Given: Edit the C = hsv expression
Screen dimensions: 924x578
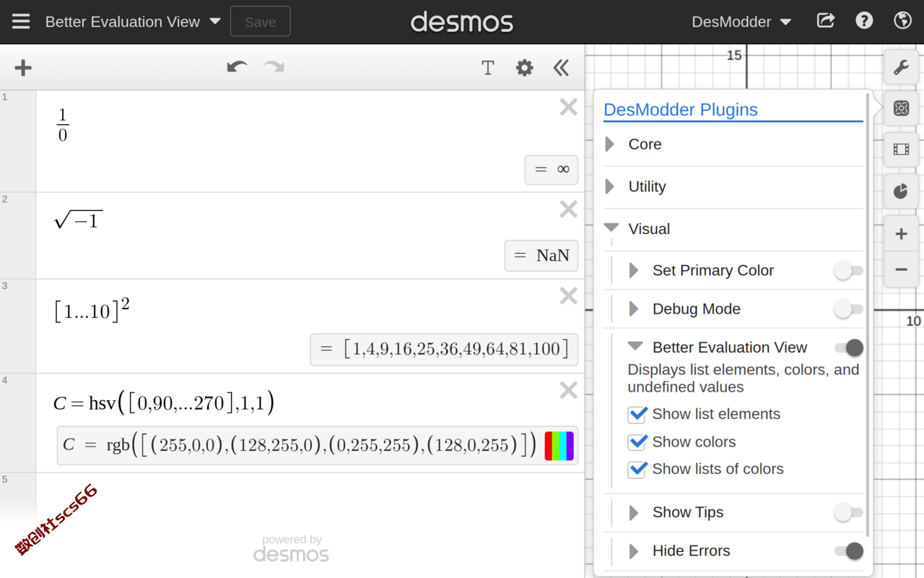Looking at the screenshot, I should click(x=164, y=402).
